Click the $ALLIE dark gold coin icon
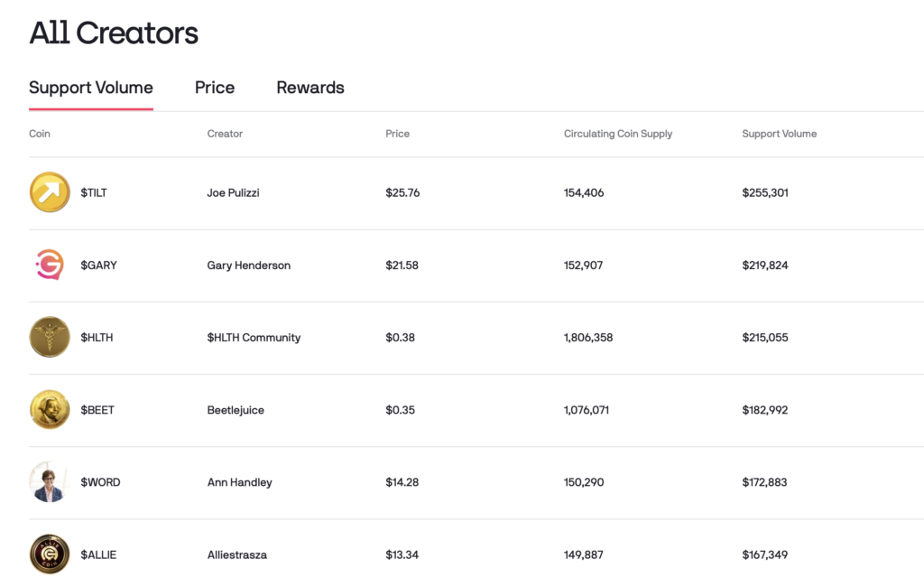Viewport: 924px width, 587px height. [50, 554]
